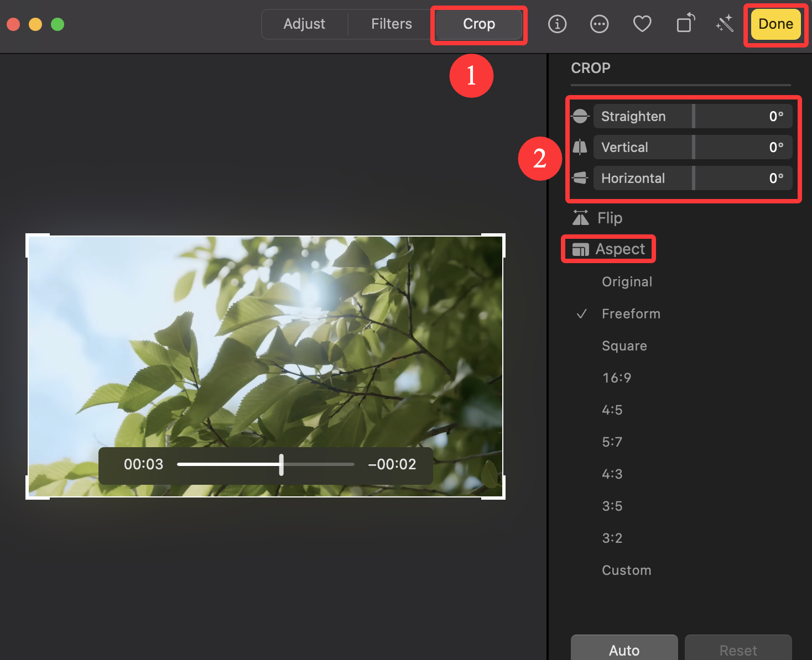Switch to the Filters tab

click(391, 24)
